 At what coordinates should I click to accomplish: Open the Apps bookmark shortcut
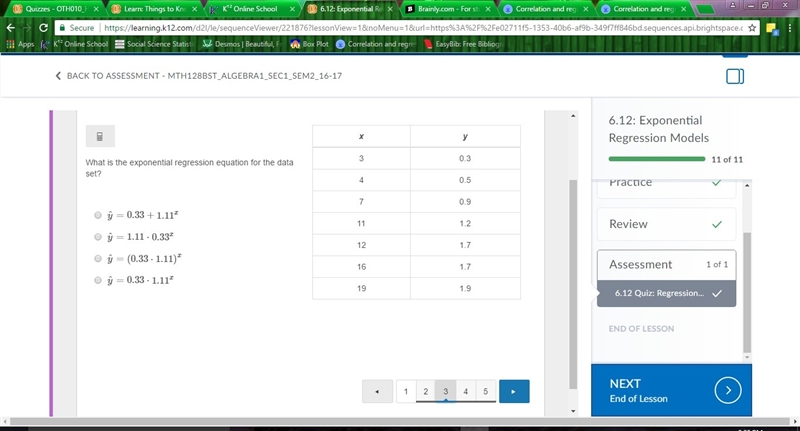pyautogui.click(x=20, y=44)
